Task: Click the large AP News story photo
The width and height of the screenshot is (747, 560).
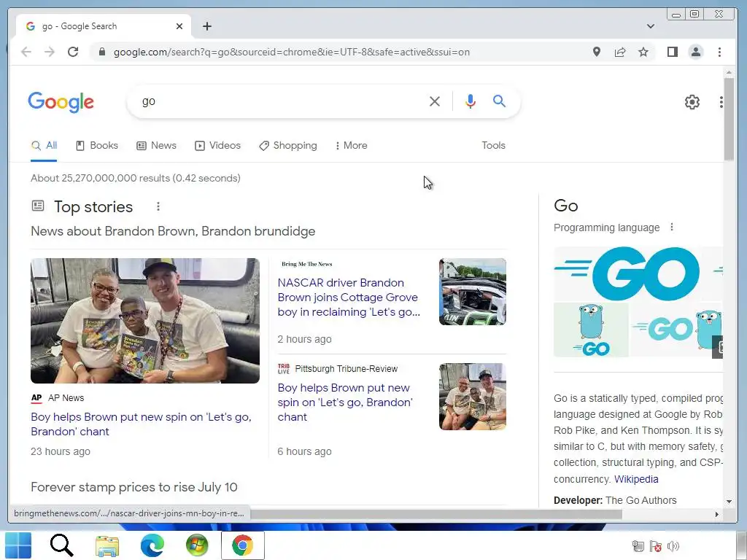Action: point(145,321)
